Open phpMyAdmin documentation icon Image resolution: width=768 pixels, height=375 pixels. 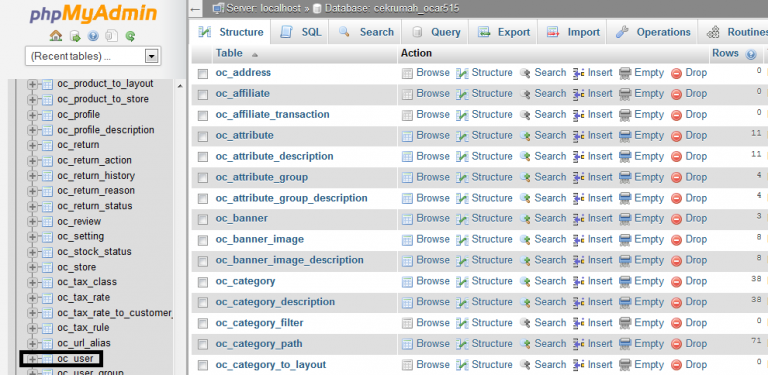tap(112, 36)
